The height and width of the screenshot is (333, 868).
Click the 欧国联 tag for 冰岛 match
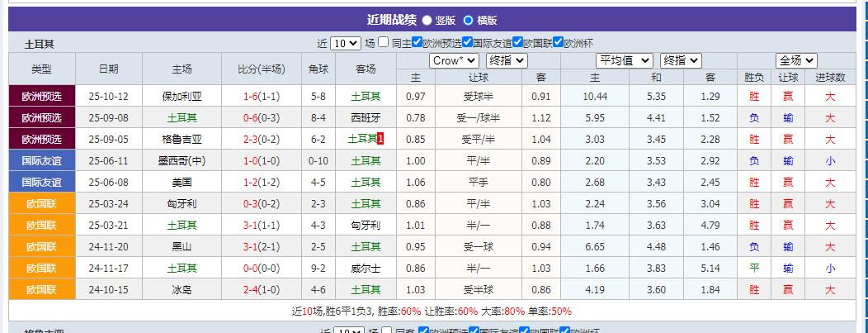41,289
